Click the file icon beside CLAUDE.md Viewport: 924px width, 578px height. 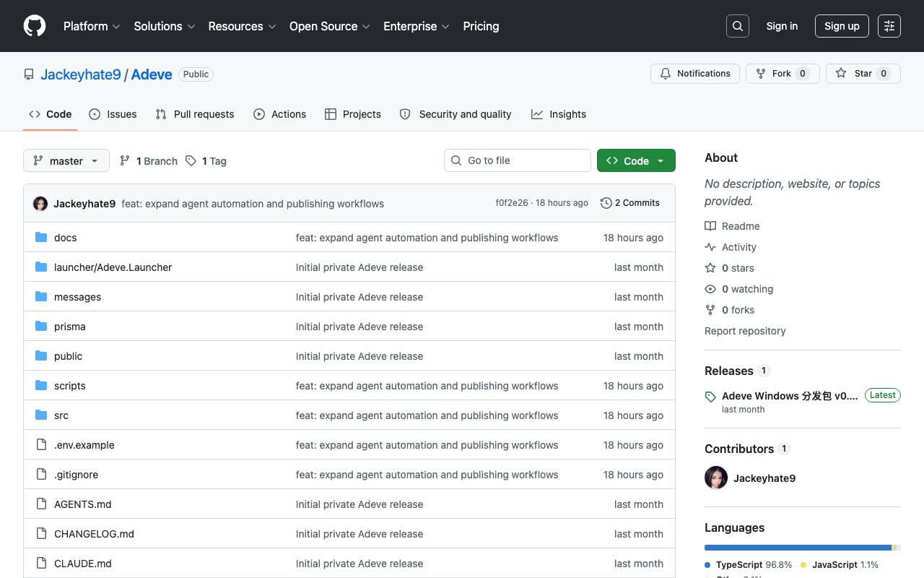pos(41,564)
